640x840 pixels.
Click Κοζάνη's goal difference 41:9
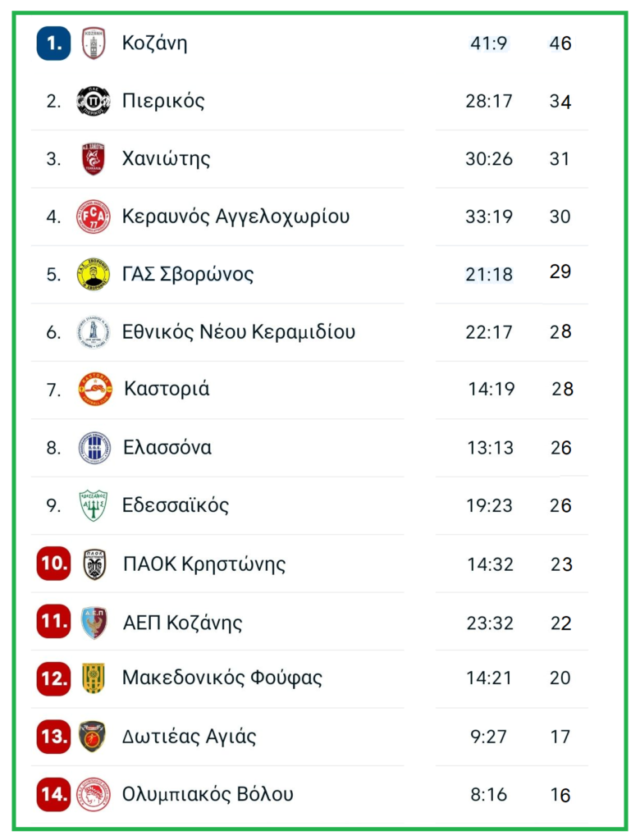(489, 43)
